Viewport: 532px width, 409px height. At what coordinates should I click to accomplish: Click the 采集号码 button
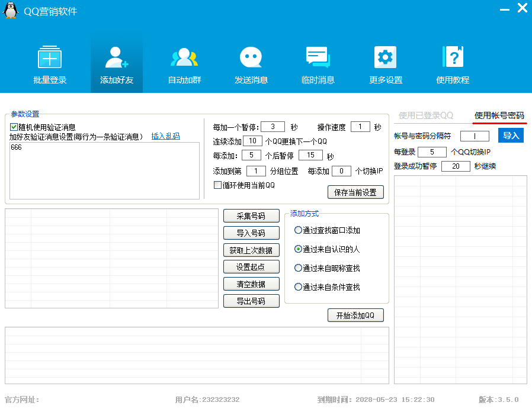pyautogui.click(x=251, y=216)
